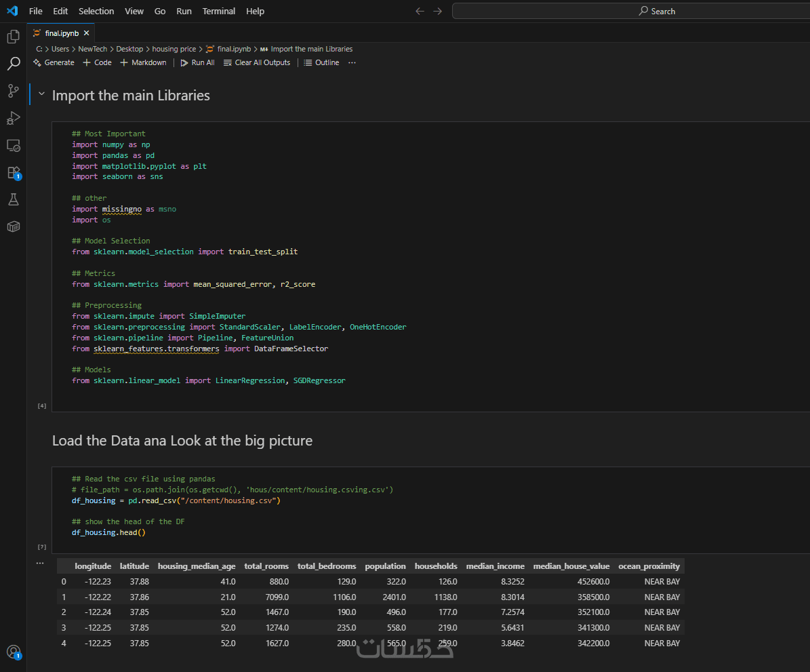Open the notebook toolbar more actions ellipsis
The image size is (810, 672).
[352, 62]
